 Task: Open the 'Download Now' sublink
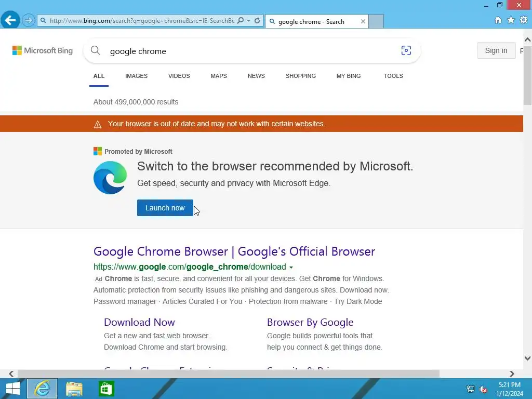click(x=139, y=322)
